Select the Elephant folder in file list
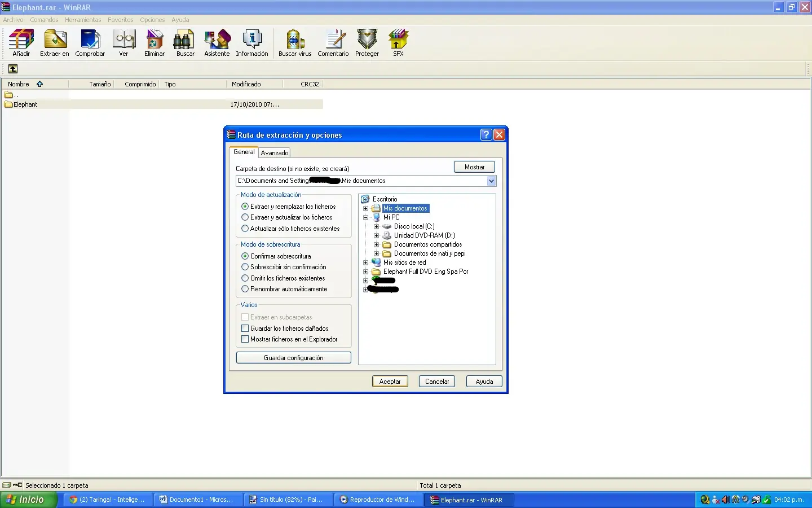 coord(21,104)
